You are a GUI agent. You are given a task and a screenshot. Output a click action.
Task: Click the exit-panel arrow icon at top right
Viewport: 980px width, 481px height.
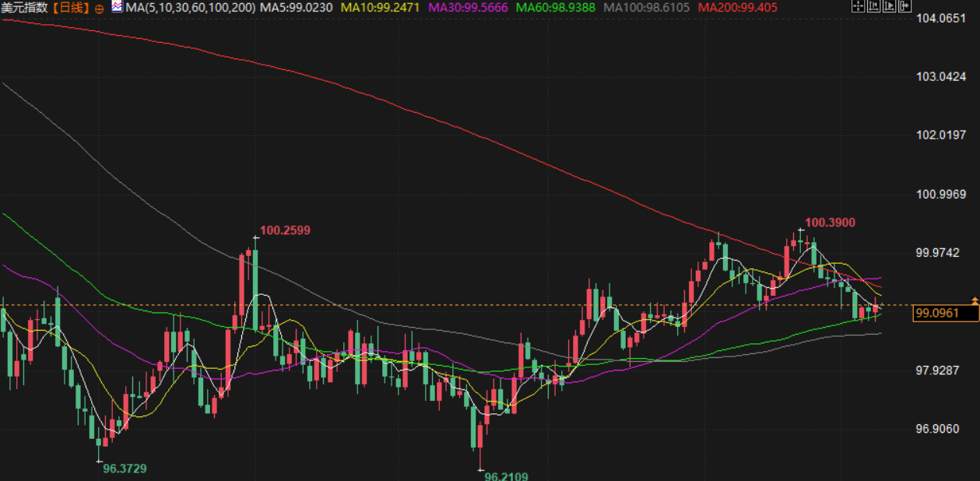click(x=904, y=6)
